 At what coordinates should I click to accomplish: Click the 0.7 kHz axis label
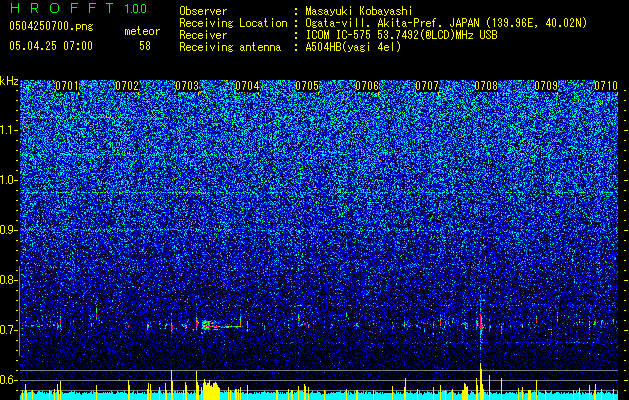click(8, 330)
